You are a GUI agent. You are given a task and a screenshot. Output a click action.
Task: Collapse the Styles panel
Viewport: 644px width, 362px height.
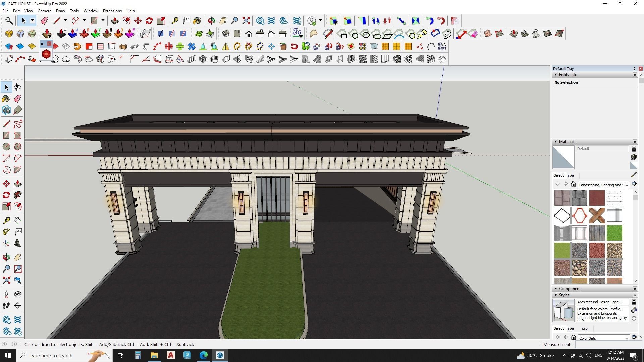[x=556, y=295]
